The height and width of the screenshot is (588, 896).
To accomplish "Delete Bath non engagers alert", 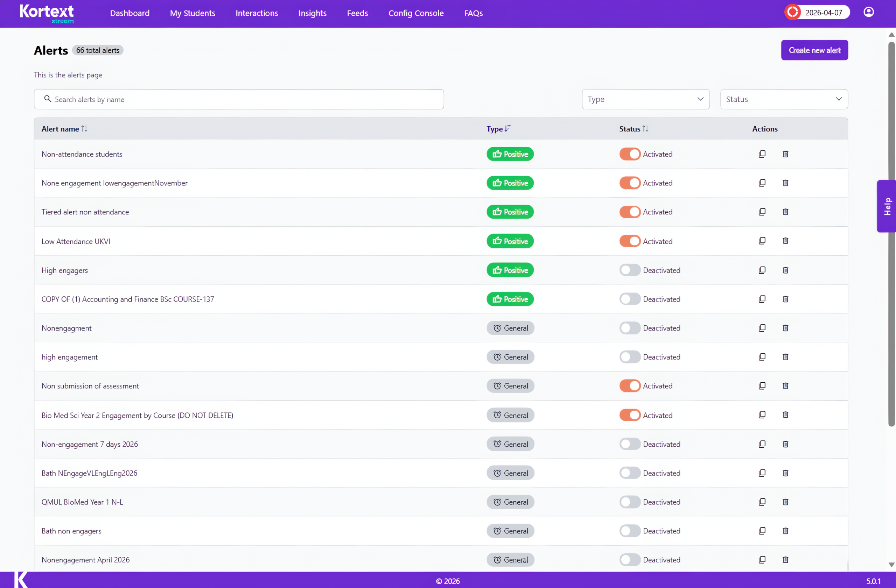I will [785, 531].
